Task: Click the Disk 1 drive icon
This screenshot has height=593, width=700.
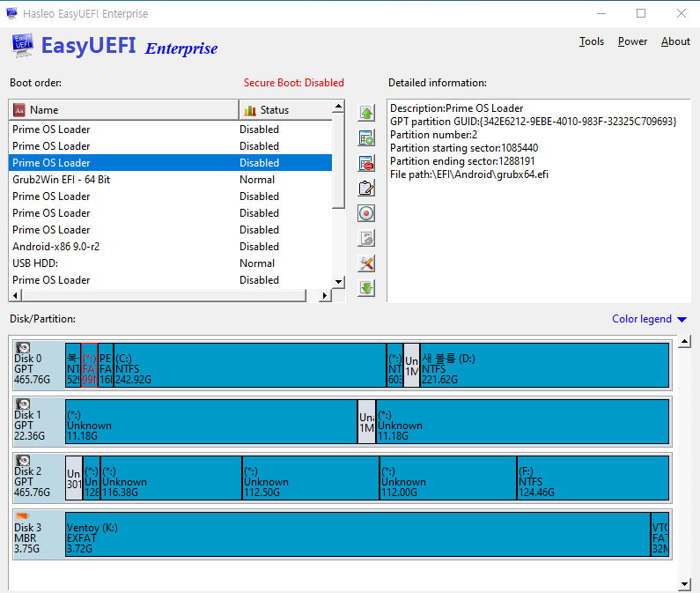Action: (x=23, y=404)
